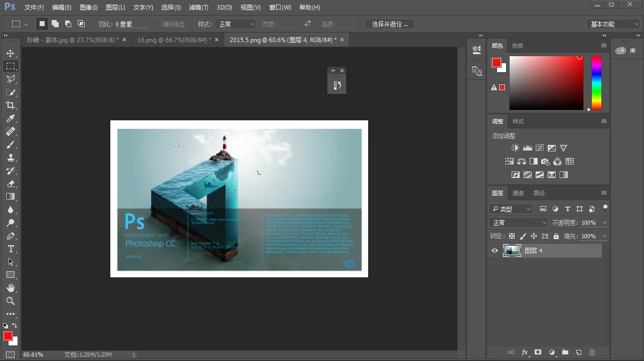
Task: Select the Horizontal Type tool
Action: click(11, 249)
